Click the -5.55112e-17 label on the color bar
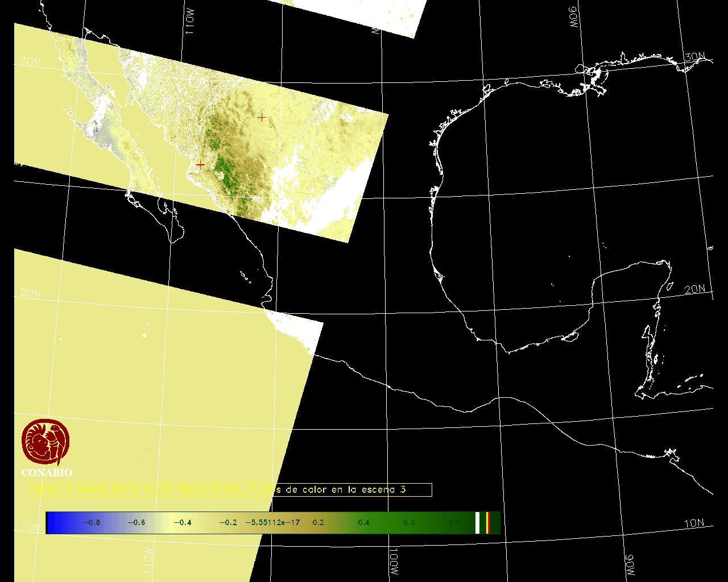Viewport: 728px width, 582px height. click(x=272, y=522)
